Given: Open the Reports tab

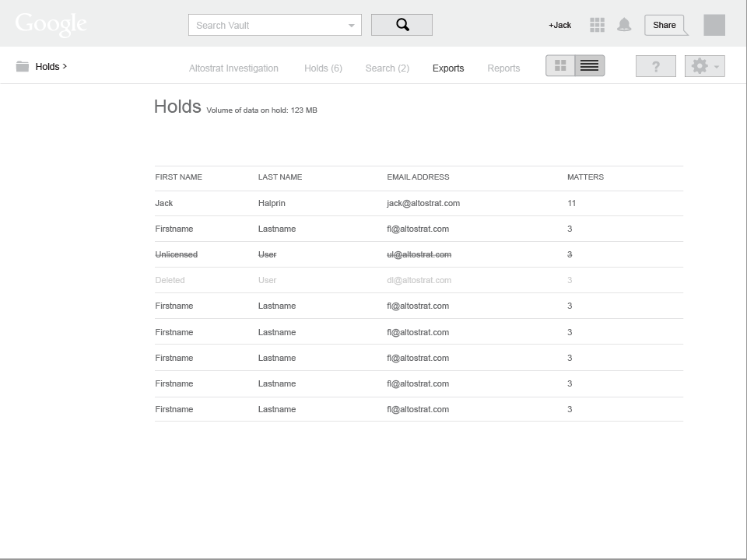Looking at the screenshot, I should [503, 68].
